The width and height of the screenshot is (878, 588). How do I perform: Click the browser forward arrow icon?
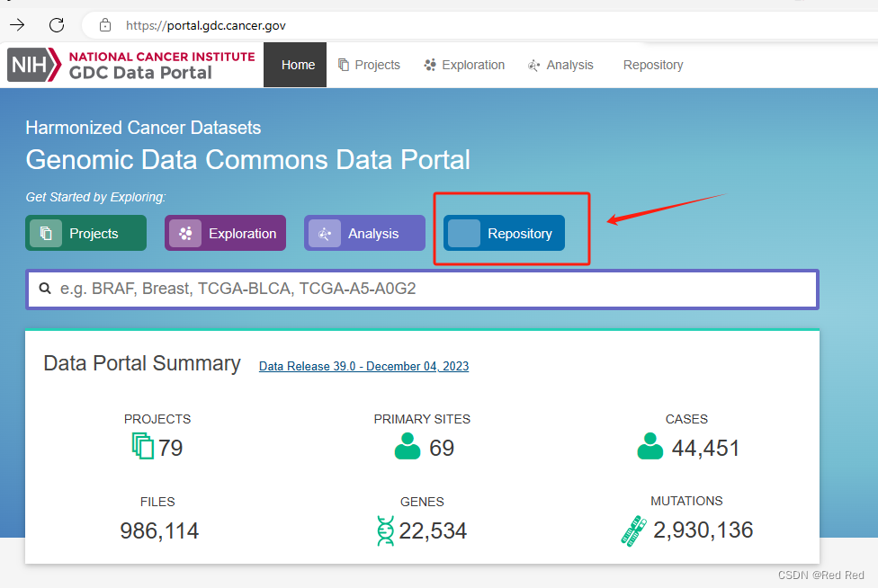(x=17, y=24)
